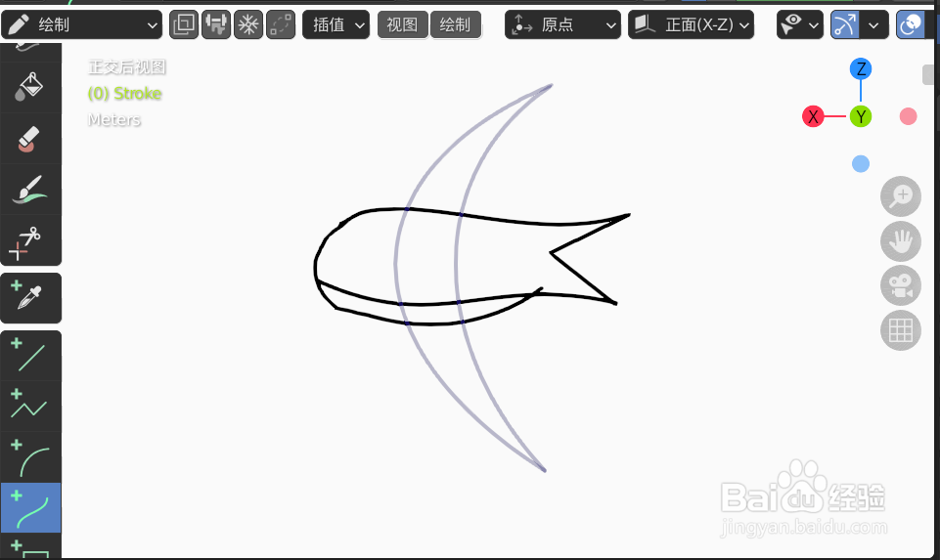Click the 'Meters' unit label

pos(113,120)
